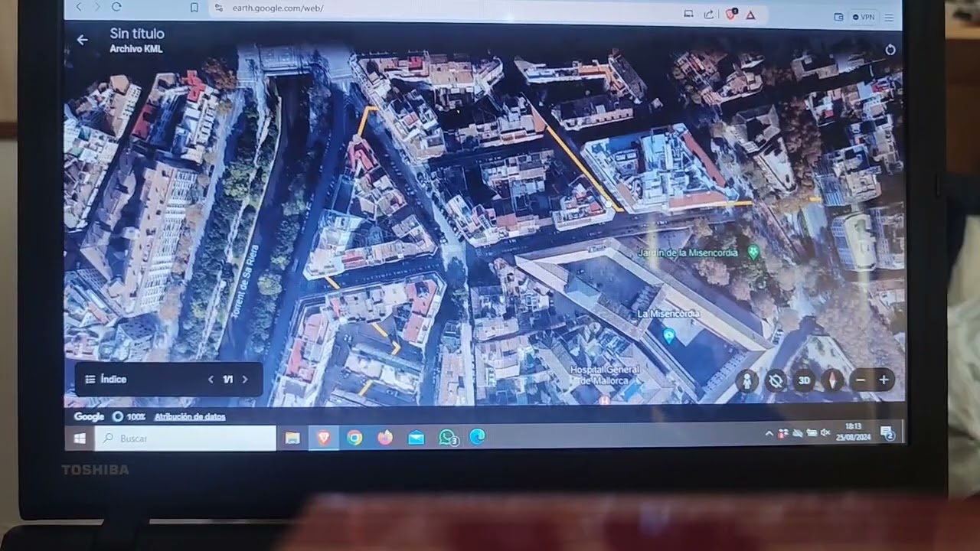Viewport: 980px width, 551px height.
Task: Click the Sin título project title
Action: 137,34
